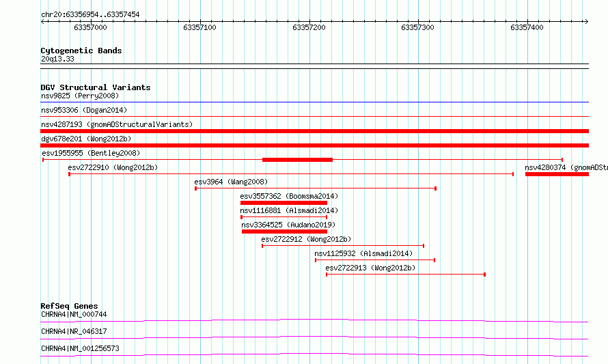Click the black cytogenetic band 20q13.33 bar
Viewport: 608px width, 364px height.
pyautogui.click(x=314, y=66)
